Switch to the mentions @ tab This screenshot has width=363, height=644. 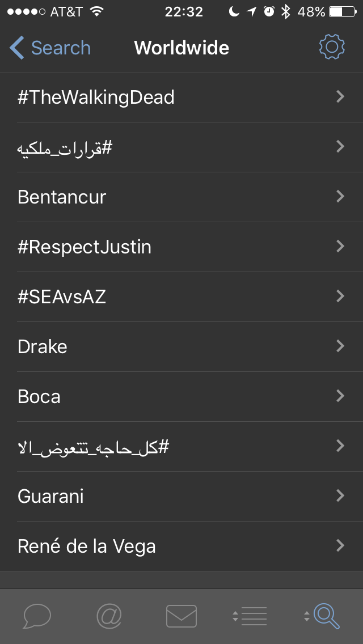click(109, 616)
